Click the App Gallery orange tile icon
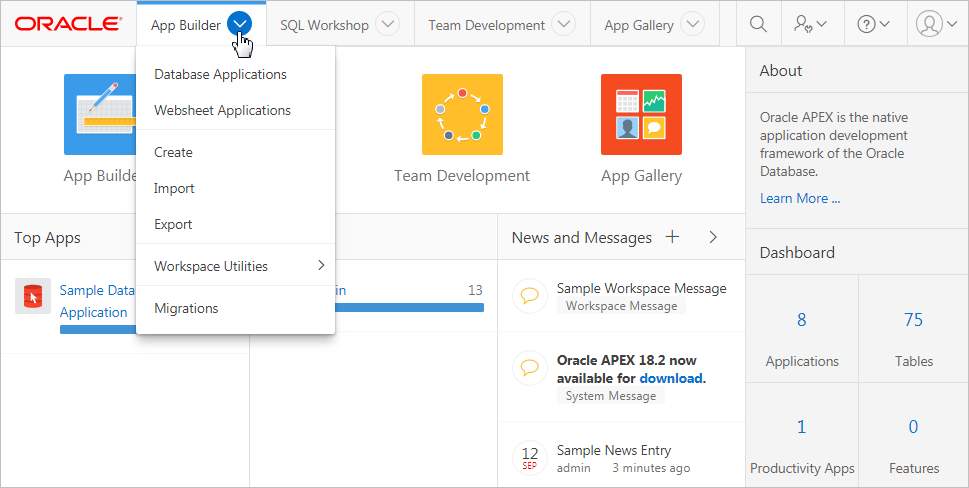Image resolution: width=969 pixels, height=488 pixels. point(641,114)
